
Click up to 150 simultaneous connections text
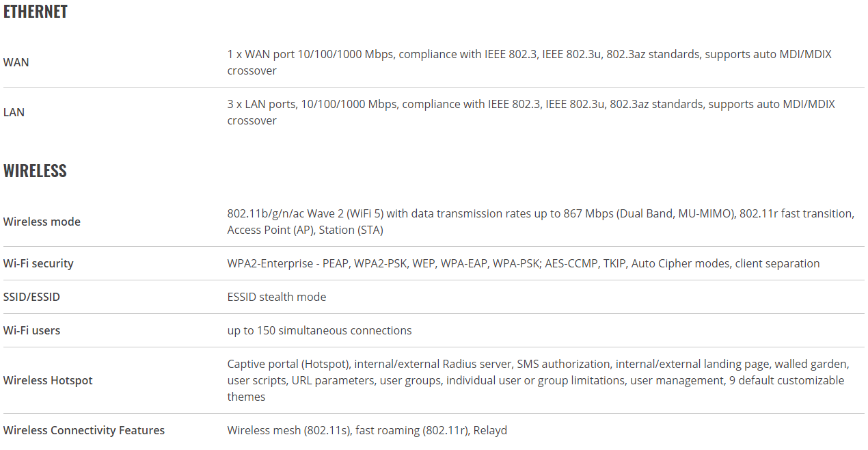point(319,330)
